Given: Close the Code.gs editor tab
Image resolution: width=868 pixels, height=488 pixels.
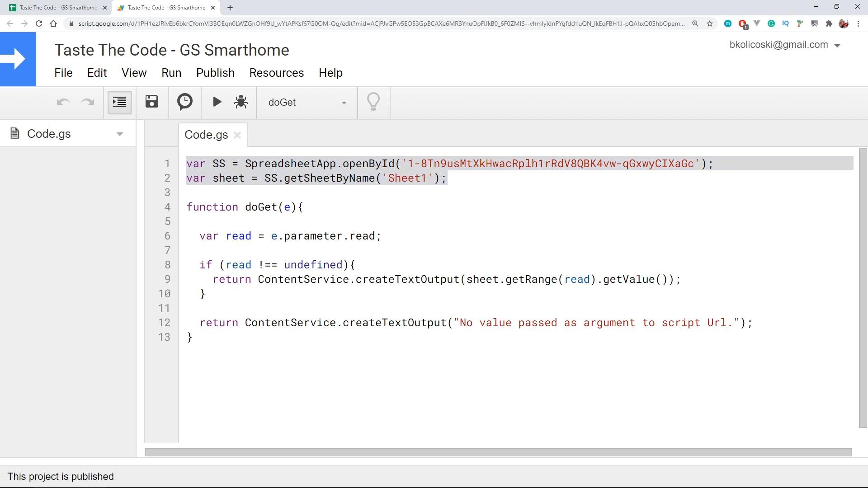Looking at the screenshot, I should click(237, 135).
